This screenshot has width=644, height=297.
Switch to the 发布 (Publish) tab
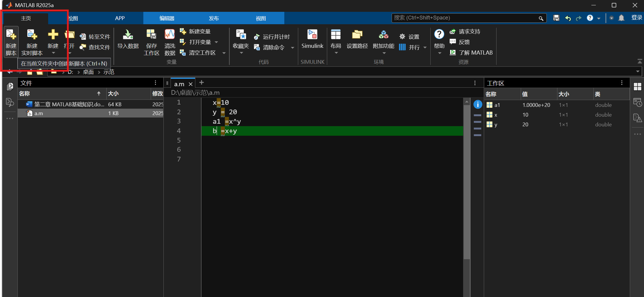[214, 18]
